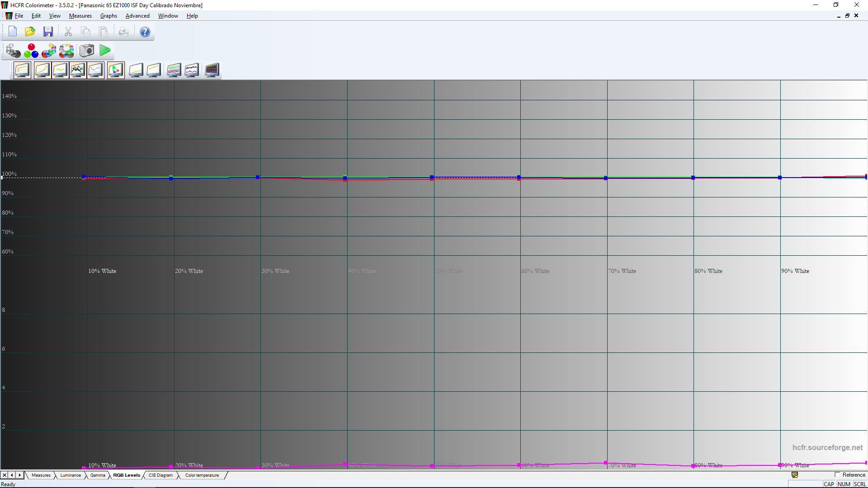Open the Advanced menu
Screen dimensions: 868x488
coord(137,16)
